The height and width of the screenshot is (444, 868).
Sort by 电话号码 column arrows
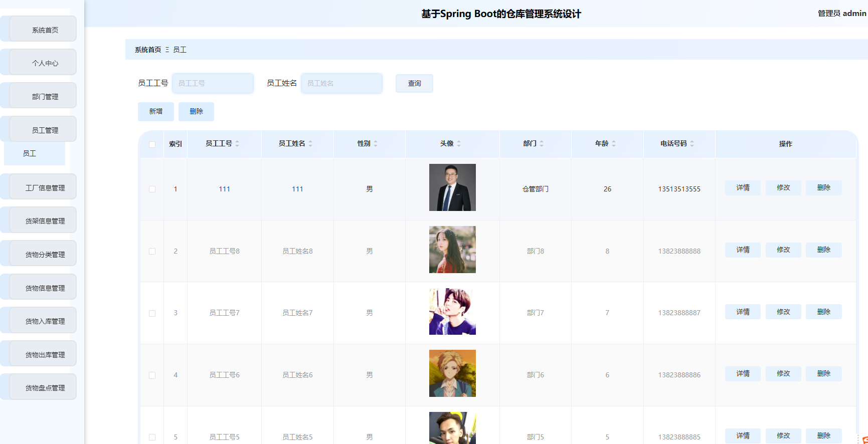point(692,144)
